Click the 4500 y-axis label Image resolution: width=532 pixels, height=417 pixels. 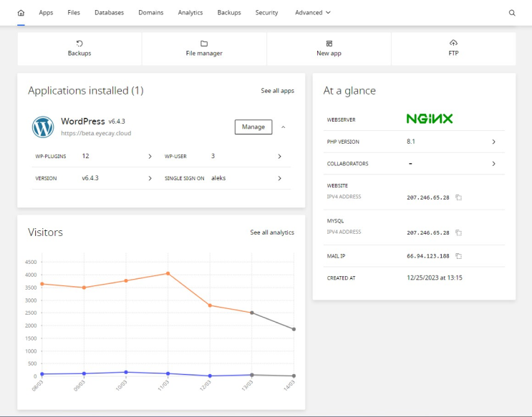31,262
